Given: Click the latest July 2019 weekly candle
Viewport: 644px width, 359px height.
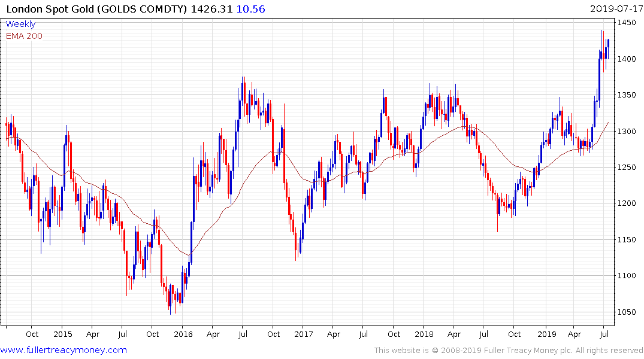Looking at the screenshot, I should tap(608, 44).
